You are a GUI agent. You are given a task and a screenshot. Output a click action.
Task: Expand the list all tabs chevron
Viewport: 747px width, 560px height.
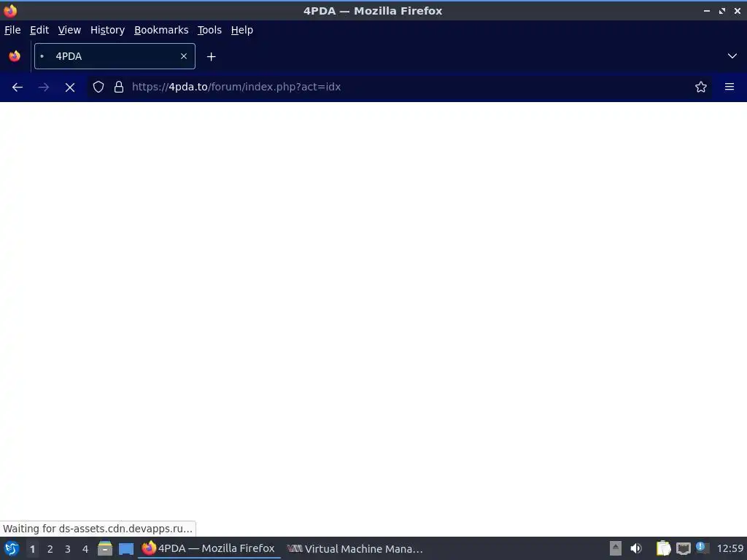[732, 56]
